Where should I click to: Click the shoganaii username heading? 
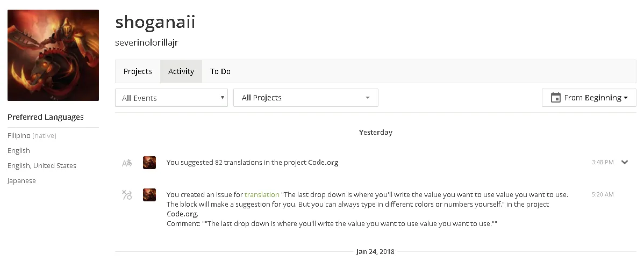[155, 21]
